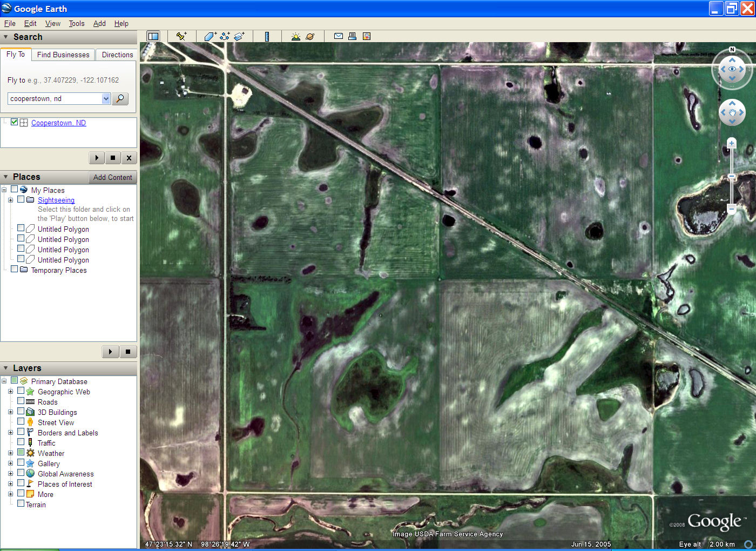
Task: Uncheck the Cooperstown, ND result checkbox
Action: (x=15, y=122)
